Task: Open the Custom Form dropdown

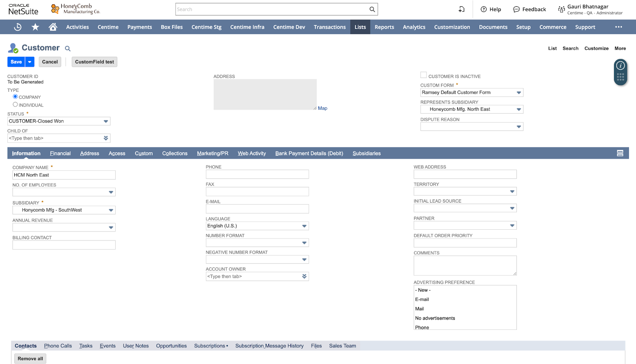Action: [x=518, y=93]
